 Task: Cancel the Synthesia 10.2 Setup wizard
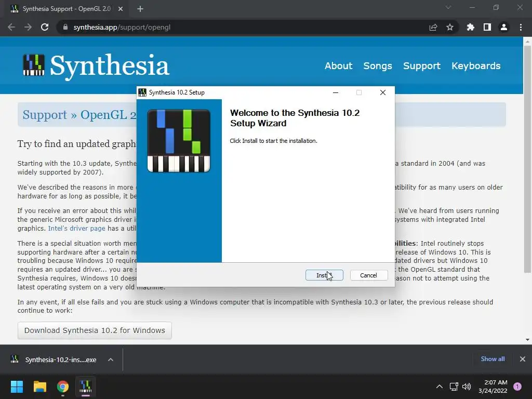click(x=368, y=275)
